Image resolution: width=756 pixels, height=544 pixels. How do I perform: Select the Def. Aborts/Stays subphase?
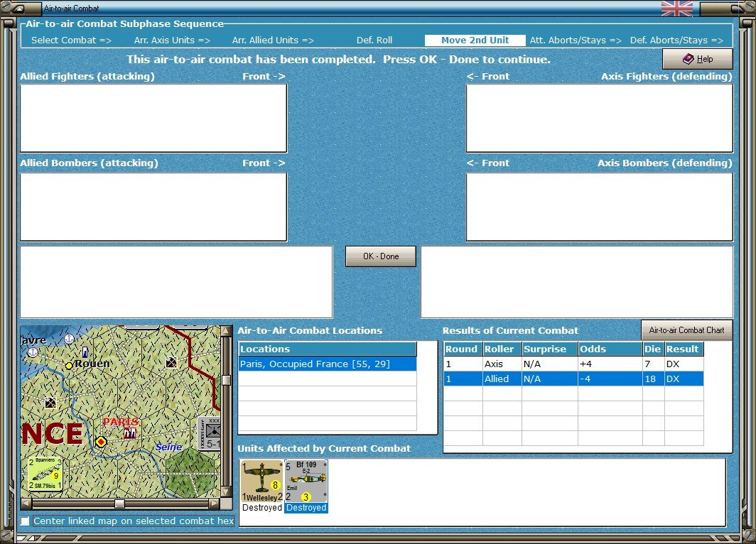click(676, 40)
